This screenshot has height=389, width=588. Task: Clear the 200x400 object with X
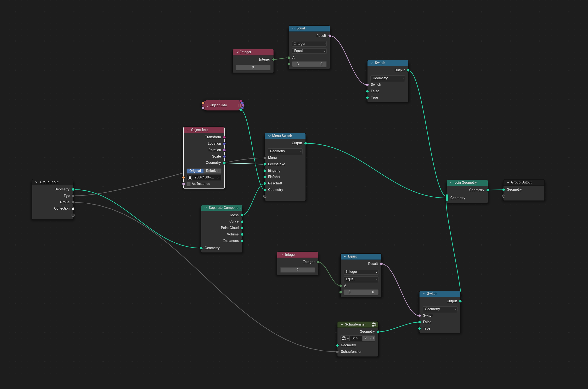[218, 177]
